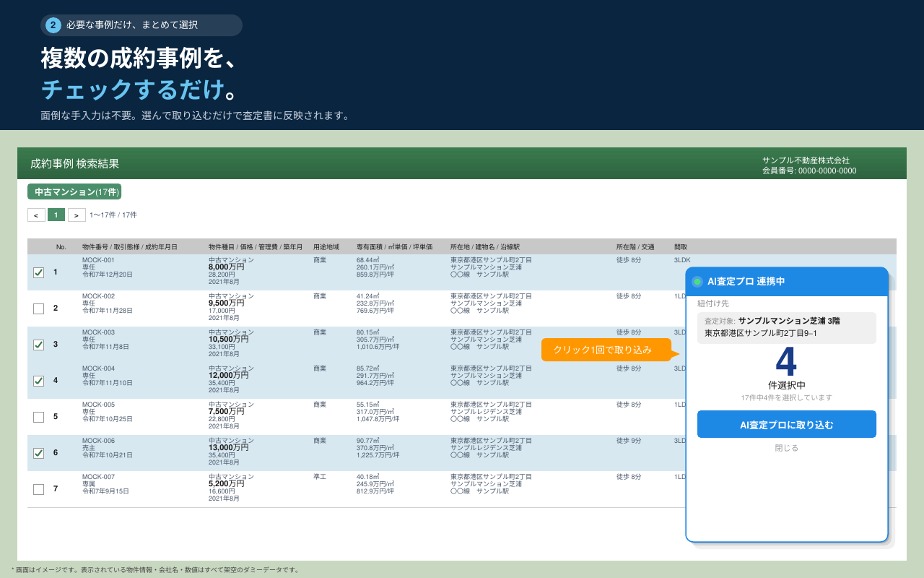Click the 7,500万円 price

point(227,411)
